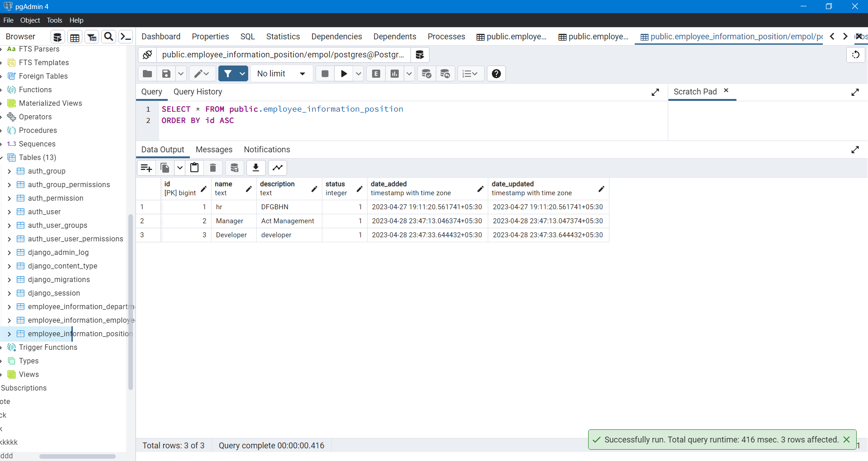This screenshot has height=461, width=868.
Task: Open the No limit rows dropdown
Action: [x=281, y=73]
